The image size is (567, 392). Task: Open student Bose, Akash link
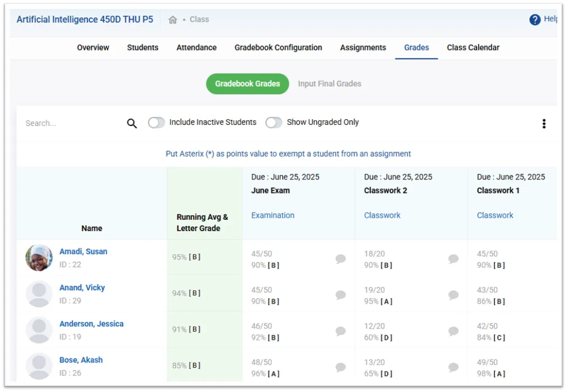tap(81, 360)
